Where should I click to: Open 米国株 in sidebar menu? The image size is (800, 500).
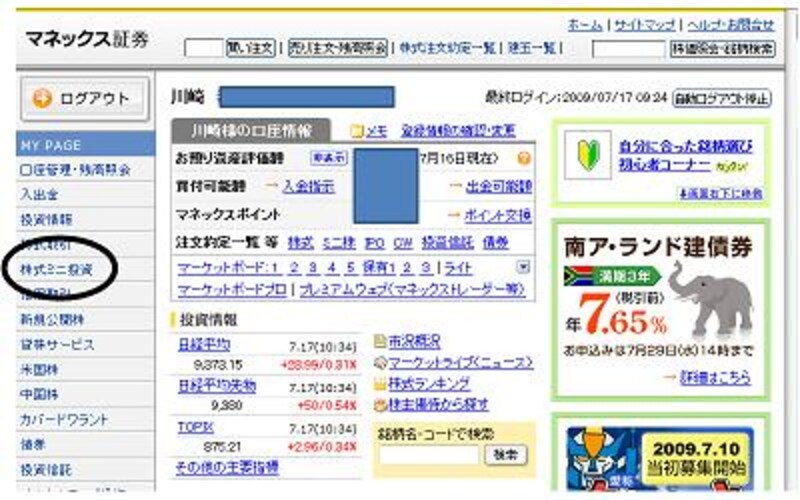[39, 369]
